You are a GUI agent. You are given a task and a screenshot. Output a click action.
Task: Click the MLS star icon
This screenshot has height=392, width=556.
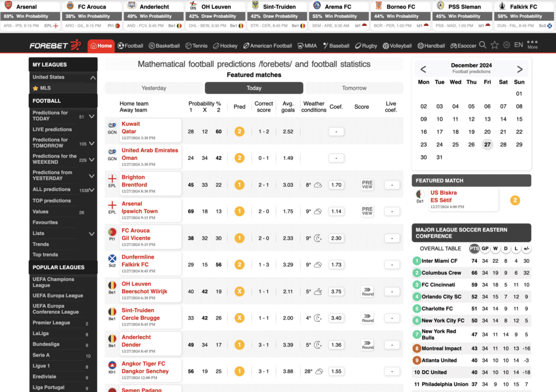click(36, 88)
